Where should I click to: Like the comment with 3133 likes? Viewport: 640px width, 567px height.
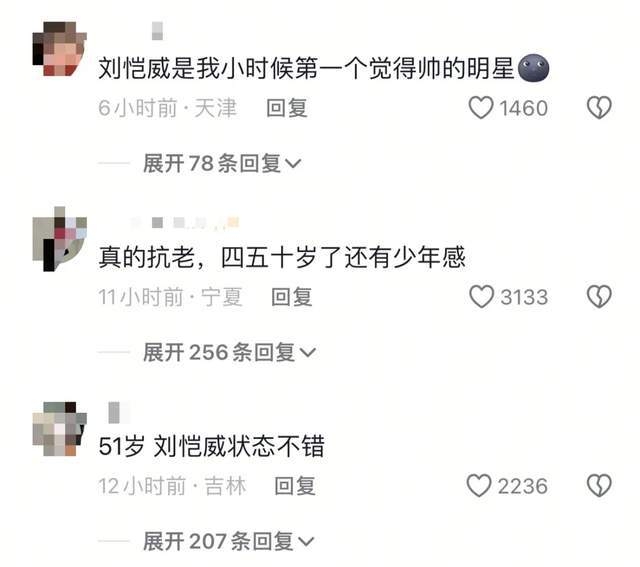click(482, 296)
